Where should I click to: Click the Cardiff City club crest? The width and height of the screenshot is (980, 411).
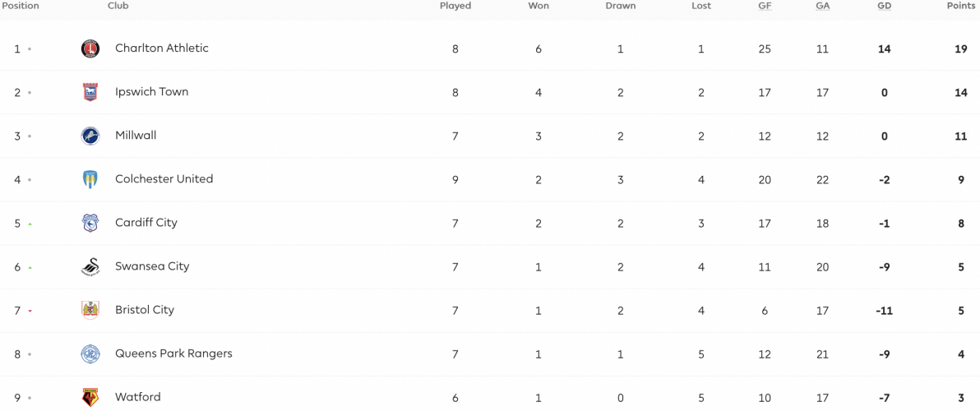coord(90,223)
